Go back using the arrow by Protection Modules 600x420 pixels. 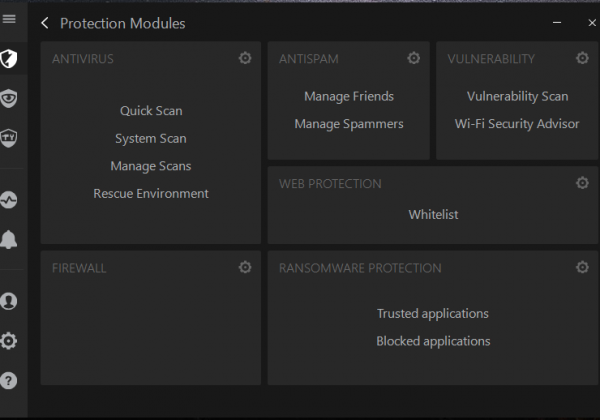(x=45, y=23)
